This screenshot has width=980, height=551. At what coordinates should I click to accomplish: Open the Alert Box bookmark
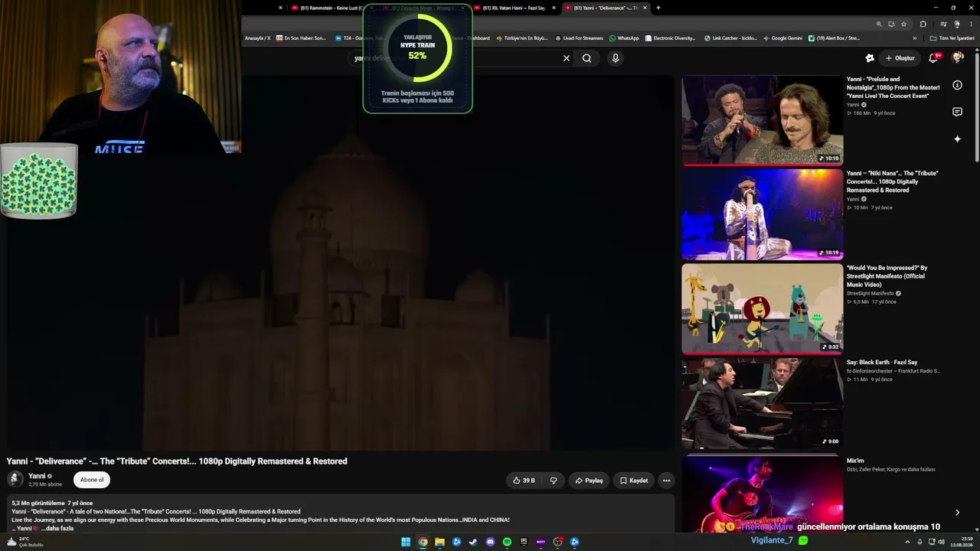click(x=834, y=38)
